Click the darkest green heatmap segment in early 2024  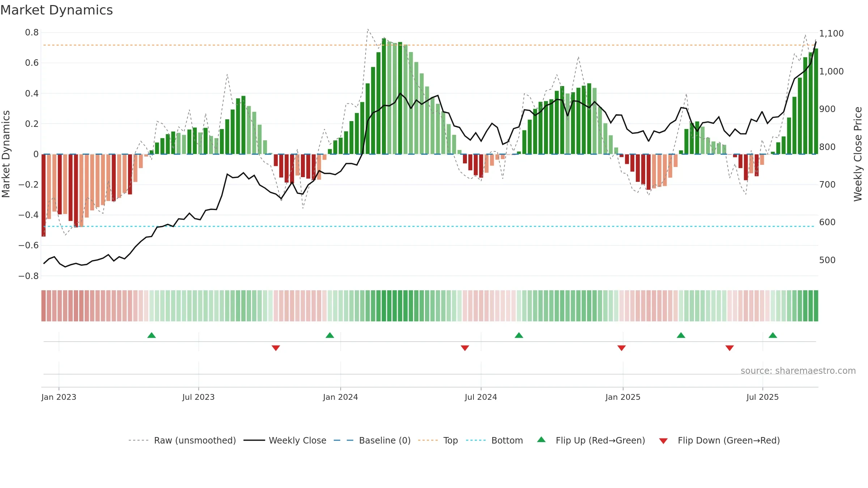384,306
